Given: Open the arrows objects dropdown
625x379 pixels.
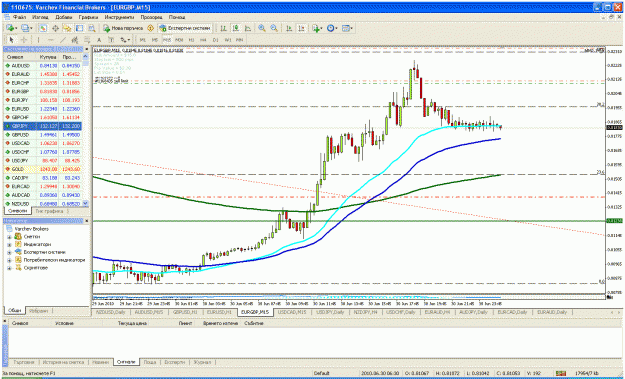Looking at the screenshot, I should pyautogui.click(x=125, y=40).
